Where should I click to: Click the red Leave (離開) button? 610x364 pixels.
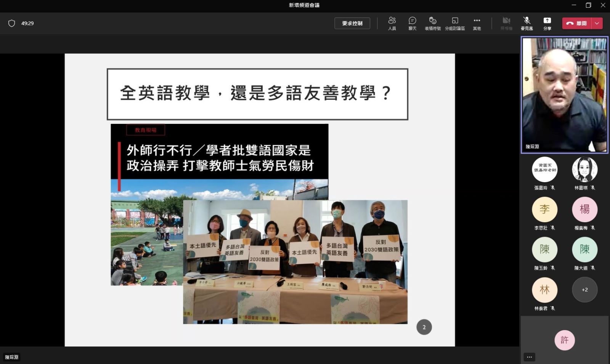click(x=577, y=23)
